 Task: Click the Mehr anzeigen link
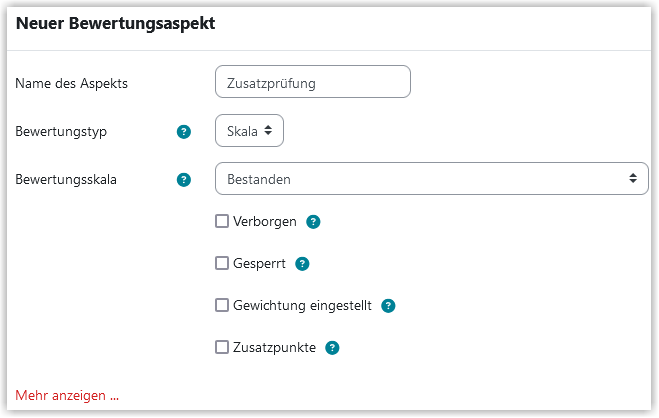coord(67,395)
